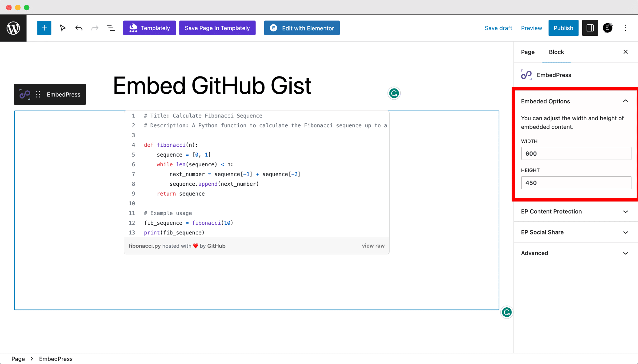The width and height of the screenshot is (638, 364).
Task: Click the EmbedPress icon in the sidebar
Action: [526, 75]
